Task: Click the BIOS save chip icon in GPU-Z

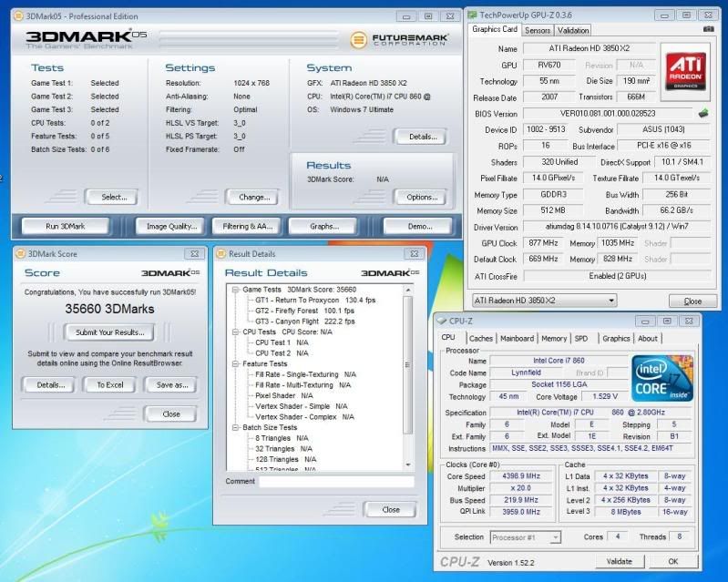Action: pos(704,113)
